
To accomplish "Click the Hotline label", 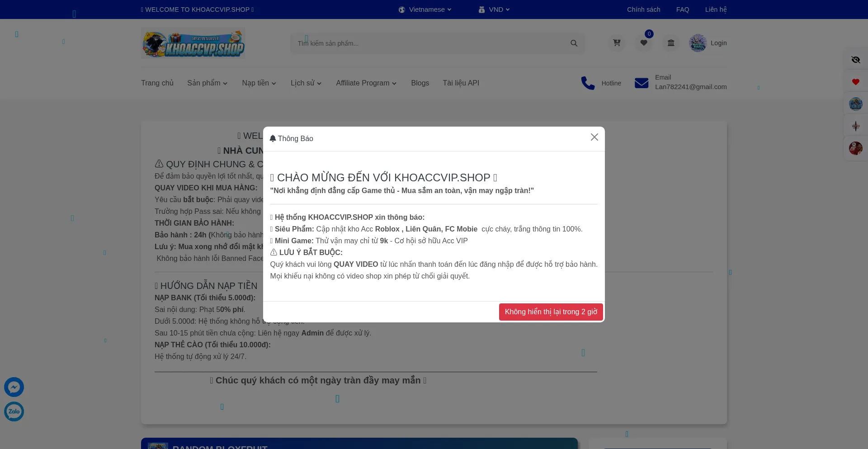I will click(x=611, y=83).
